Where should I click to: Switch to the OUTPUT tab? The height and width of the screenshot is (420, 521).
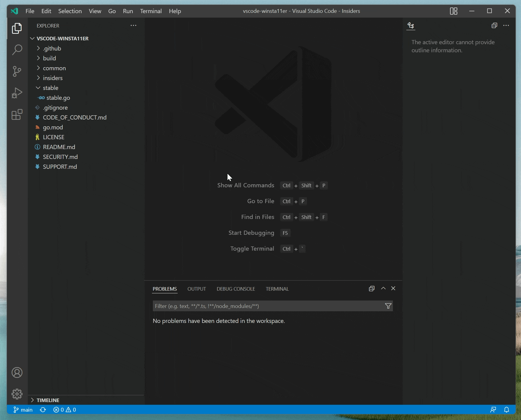point(197,289)
